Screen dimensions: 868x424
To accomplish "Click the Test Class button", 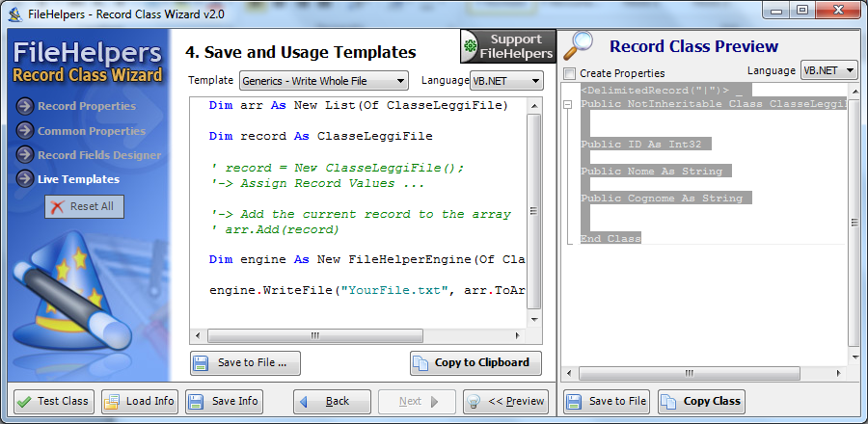I will point(54,401).
